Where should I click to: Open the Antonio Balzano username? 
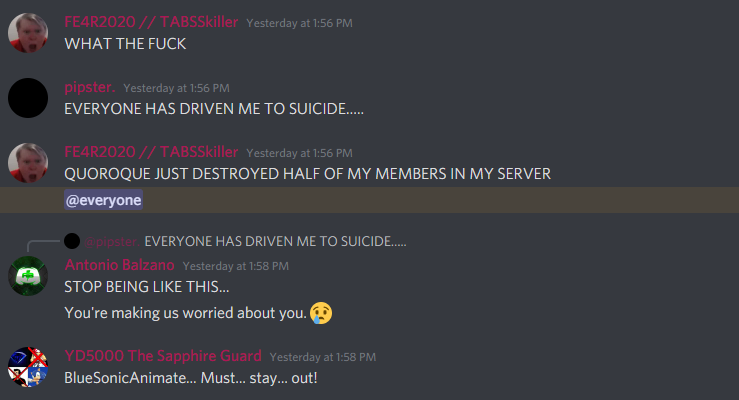pos(120,265)
